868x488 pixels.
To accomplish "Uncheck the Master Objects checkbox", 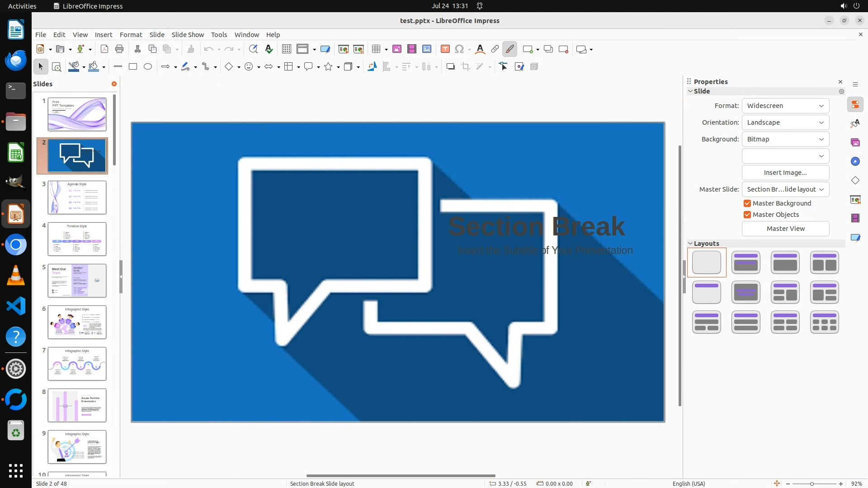I will (747, 215).
